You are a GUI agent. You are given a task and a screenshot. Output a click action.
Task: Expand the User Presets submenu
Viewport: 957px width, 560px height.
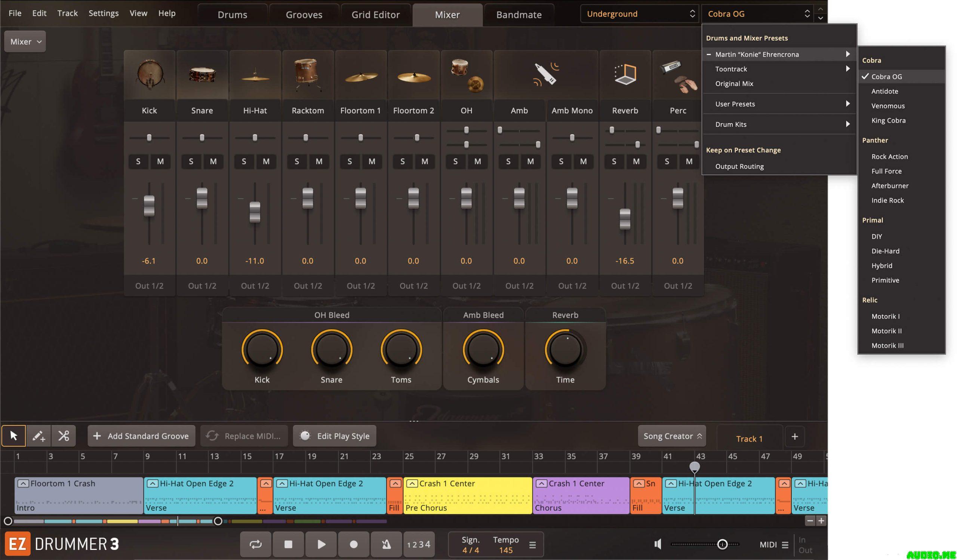pos(779,104)
